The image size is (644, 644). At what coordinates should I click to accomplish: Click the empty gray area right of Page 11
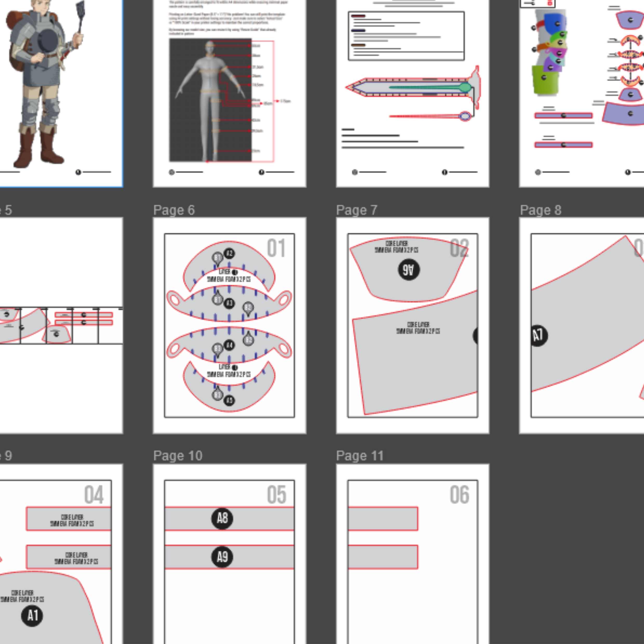coord(567,550)
